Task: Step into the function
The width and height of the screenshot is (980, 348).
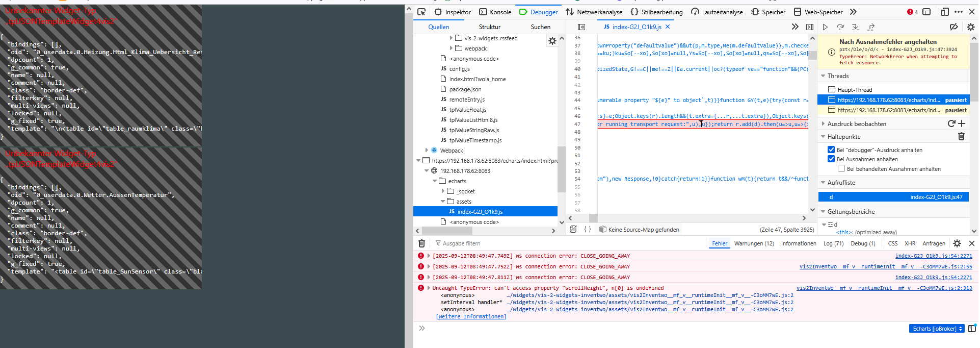Action: click(x=856, y=27)
